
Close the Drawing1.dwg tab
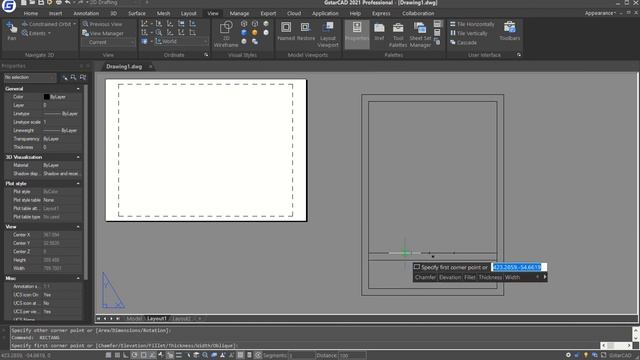pyautogui.click(x=150, y=67)
